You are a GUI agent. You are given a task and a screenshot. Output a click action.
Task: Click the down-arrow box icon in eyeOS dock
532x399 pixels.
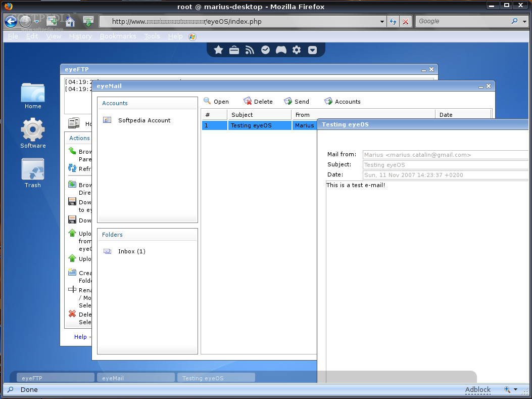[x=313, y=50]
